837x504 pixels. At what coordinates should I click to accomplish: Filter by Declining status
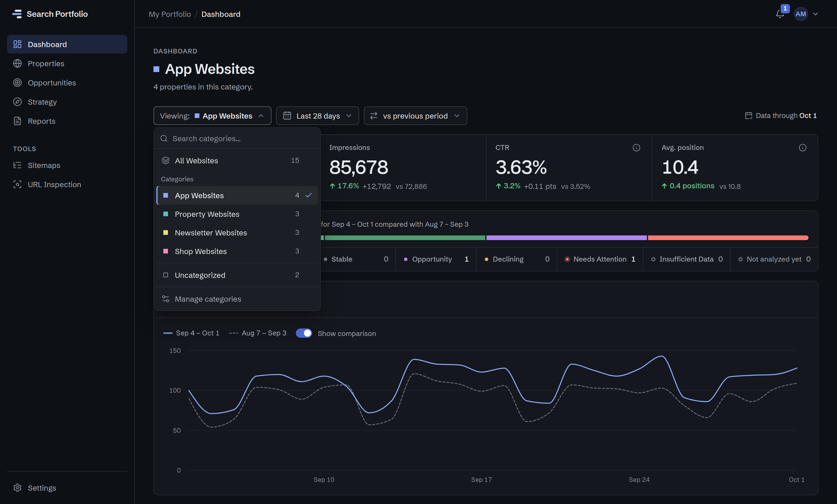tap(516, 259)
